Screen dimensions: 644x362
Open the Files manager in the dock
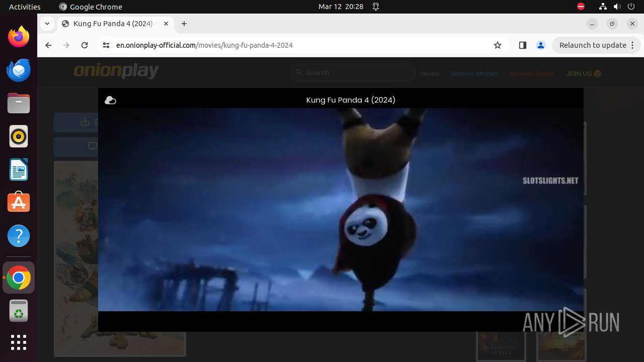(19, 103)
